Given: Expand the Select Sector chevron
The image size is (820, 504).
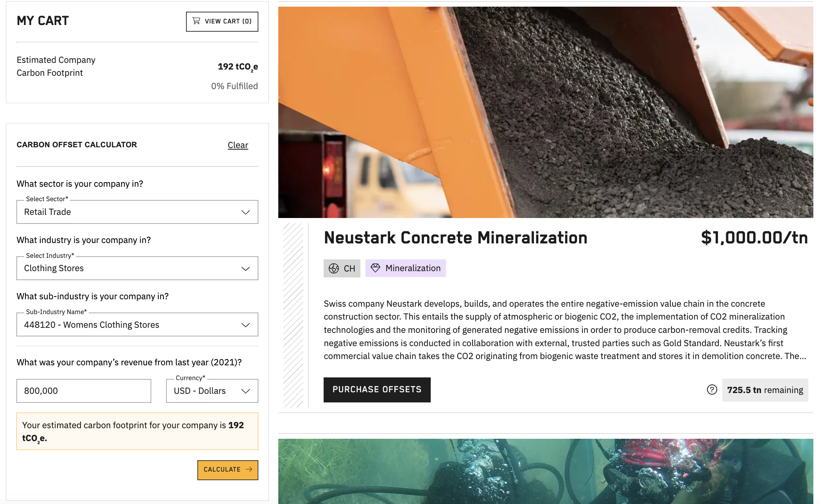Looking at the screenshot, I should 245,212.
